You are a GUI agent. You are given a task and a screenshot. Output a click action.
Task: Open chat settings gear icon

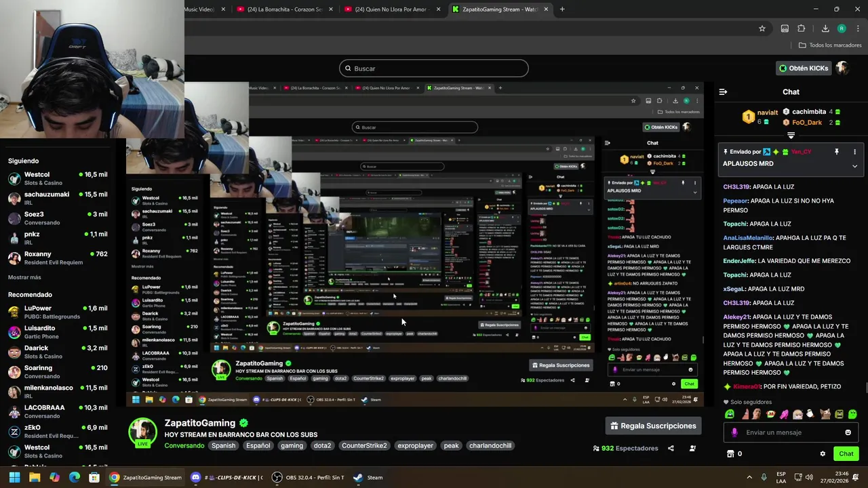823,453
